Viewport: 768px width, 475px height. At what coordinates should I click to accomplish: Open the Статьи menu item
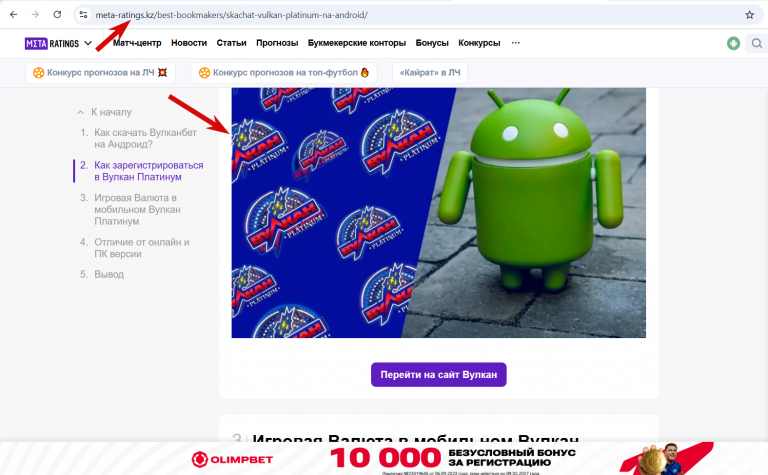[x=231, y=43]
